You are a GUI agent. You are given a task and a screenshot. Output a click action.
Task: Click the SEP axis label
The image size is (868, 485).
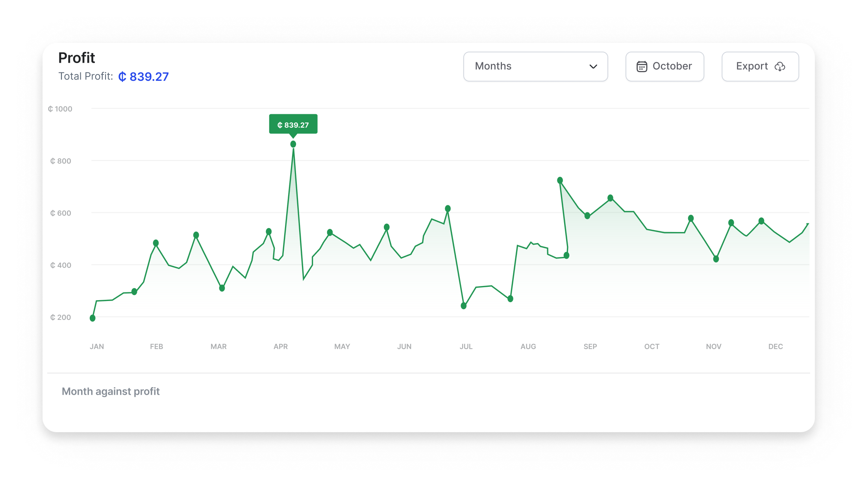(x=590, y=346)
